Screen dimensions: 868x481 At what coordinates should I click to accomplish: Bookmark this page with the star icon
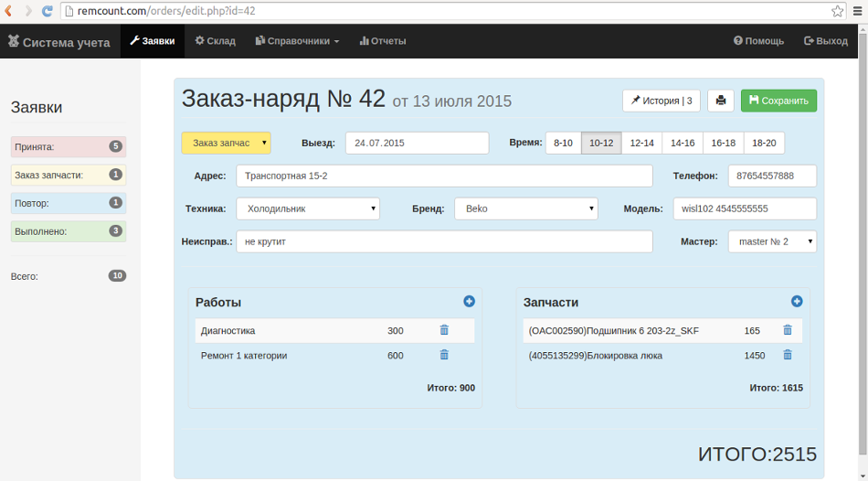(x=837, y=11)
